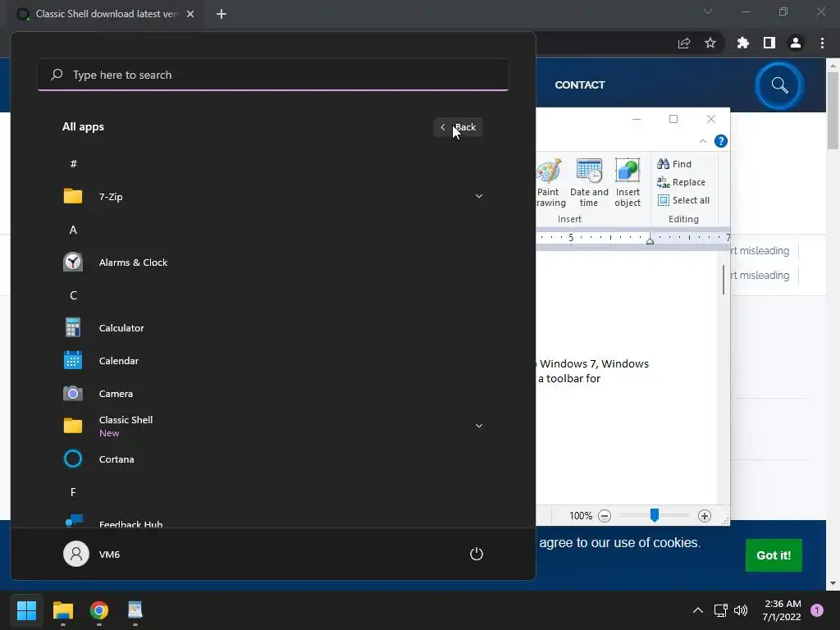Click the Windows Start button on taskbar

coord(27,610)
